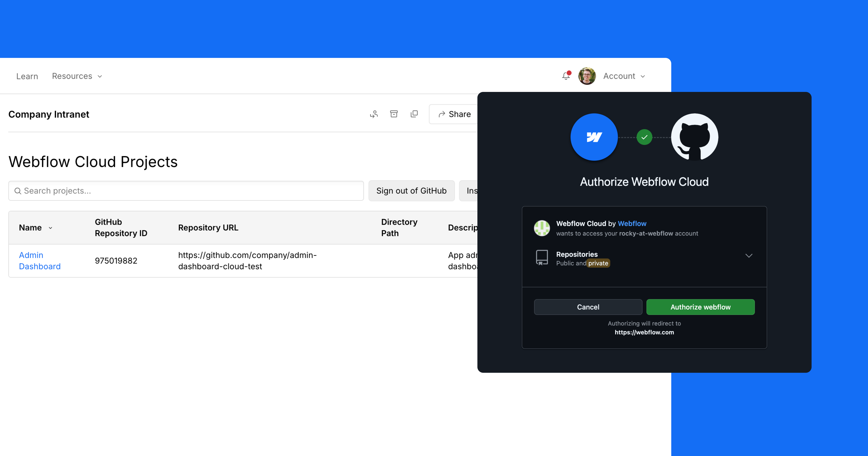Click the Authorize Webflow Cloud heading
Viewport: 868px width, 456px height.
pyautogui.click(x=644, y=182)
